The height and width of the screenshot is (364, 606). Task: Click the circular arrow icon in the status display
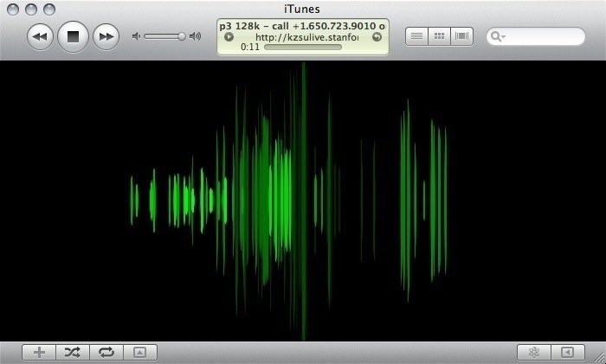pyautogui.click(x=377, y=36)
